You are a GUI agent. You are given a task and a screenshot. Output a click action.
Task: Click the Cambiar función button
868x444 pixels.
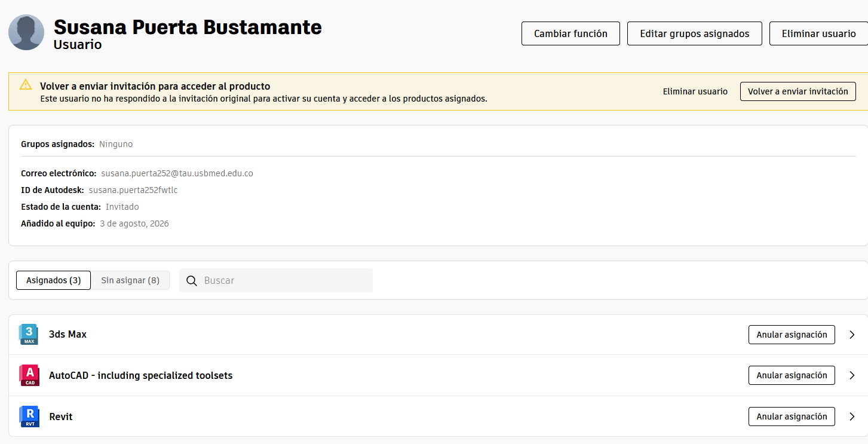point(571,33)
